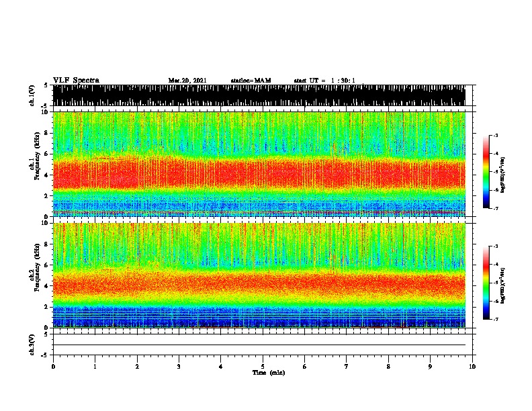This screenshot has height=411, width=532.
Task: Click time axis tick label "0"
Action: (53, 366)
